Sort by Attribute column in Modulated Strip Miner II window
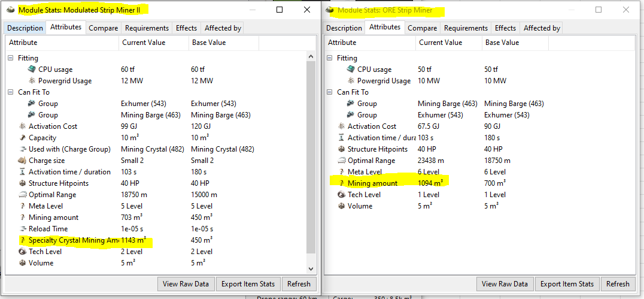Viewport: 644px width, 299px height. tap(62, 43)
